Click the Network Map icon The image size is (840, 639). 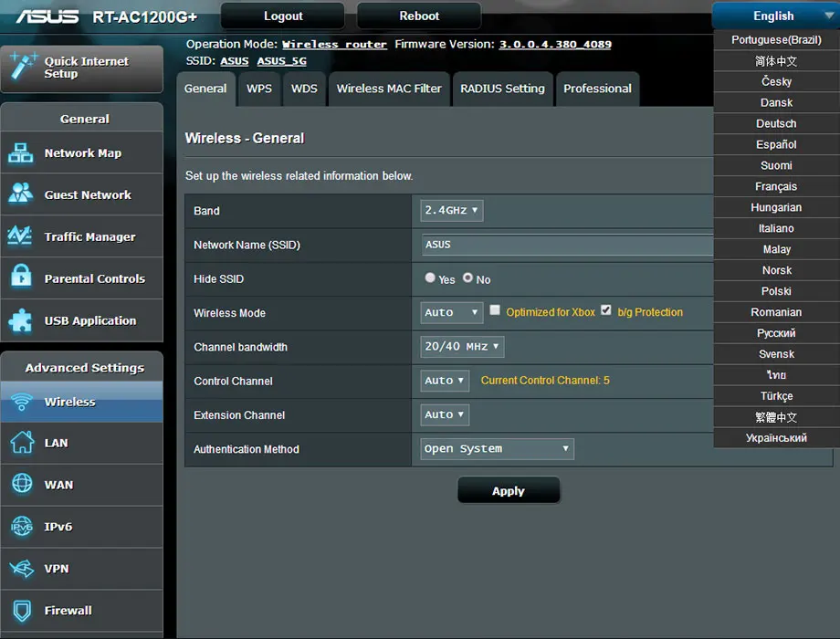pos(21,153)
